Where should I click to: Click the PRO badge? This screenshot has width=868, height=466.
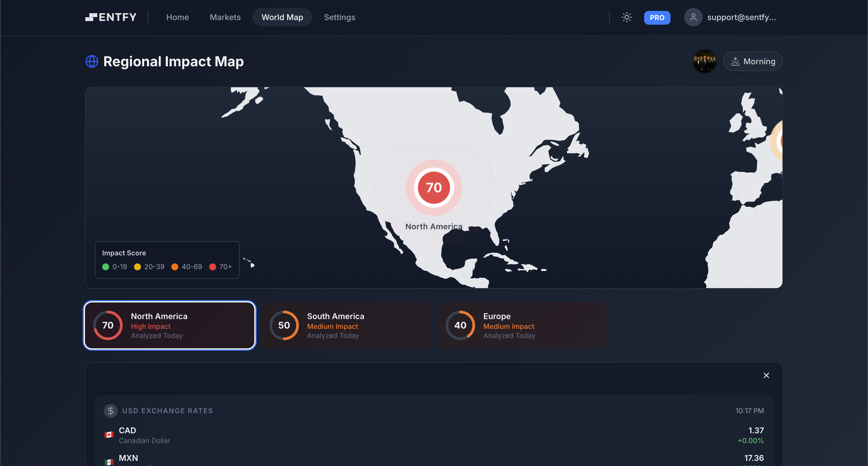click(x=657, y=18)
